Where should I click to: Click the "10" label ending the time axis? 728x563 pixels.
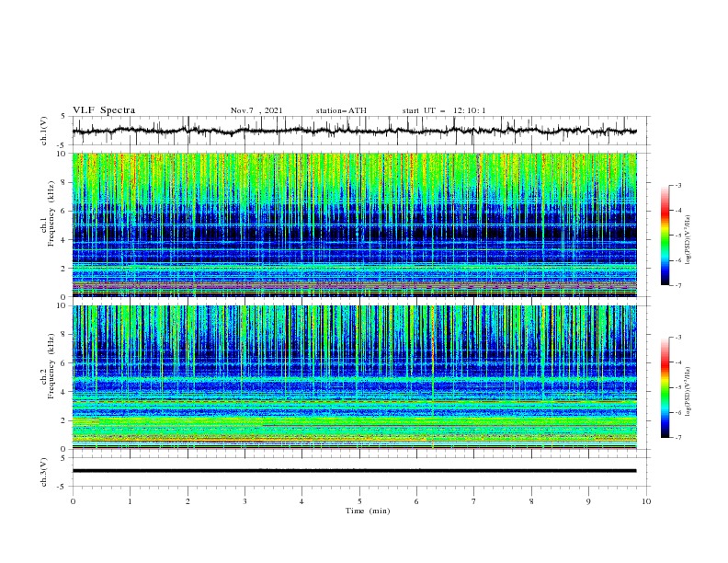(646, 501)
